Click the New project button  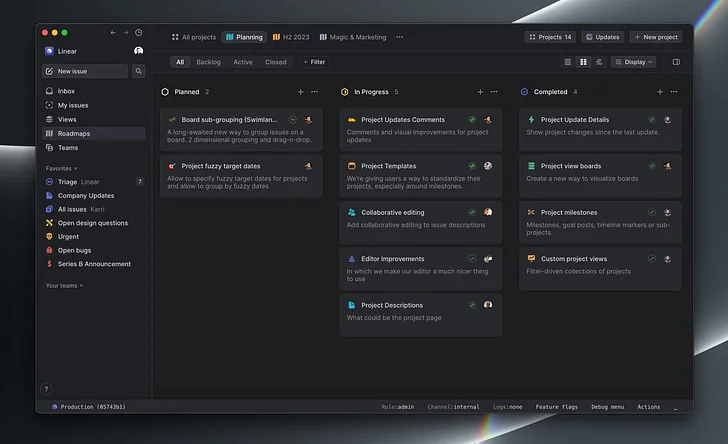[x=656, y=37]
